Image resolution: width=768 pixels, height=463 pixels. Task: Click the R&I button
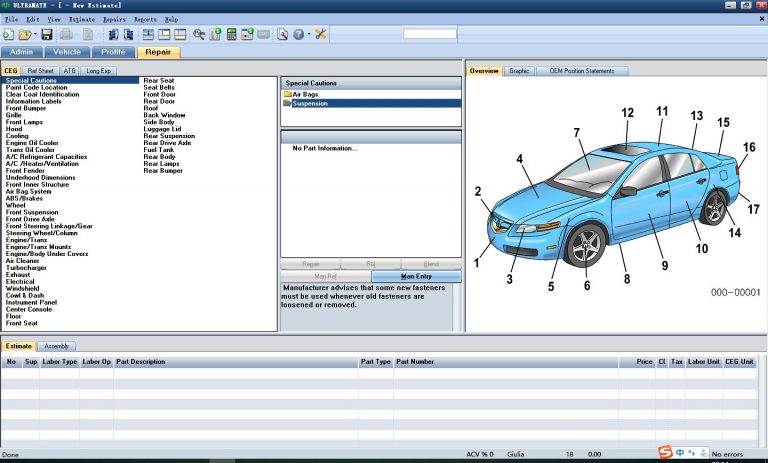coord(371,264)
